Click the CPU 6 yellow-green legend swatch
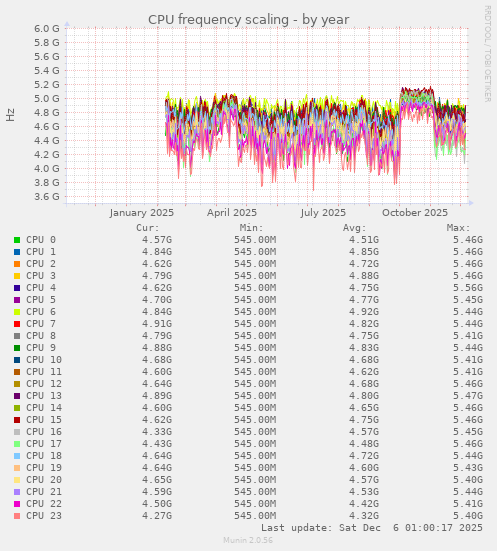Viewport: 497px width, 551px height. [17, 312]
